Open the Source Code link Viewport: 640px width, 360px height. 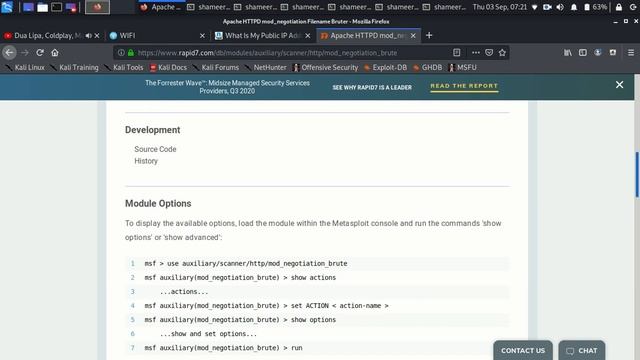coord(155,149)
